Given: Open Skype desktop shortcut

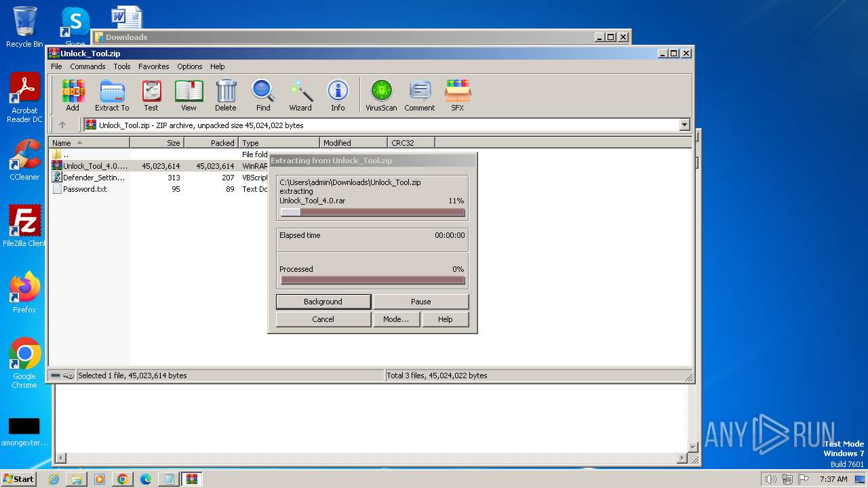Looking at the screenshot, I should [x=75, y=26].
